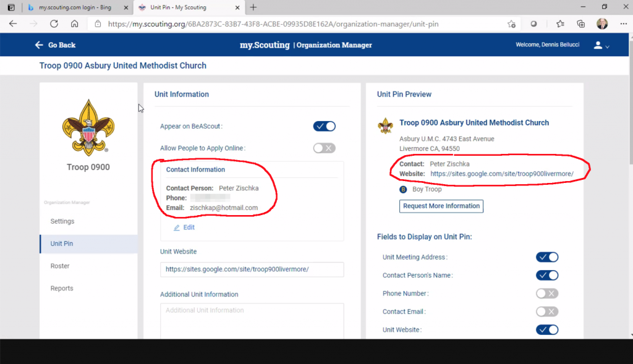This screenshot has width=633, height=364.
Task: Open Roster from the sidebar menu
Action: click(x=60, y=266)
